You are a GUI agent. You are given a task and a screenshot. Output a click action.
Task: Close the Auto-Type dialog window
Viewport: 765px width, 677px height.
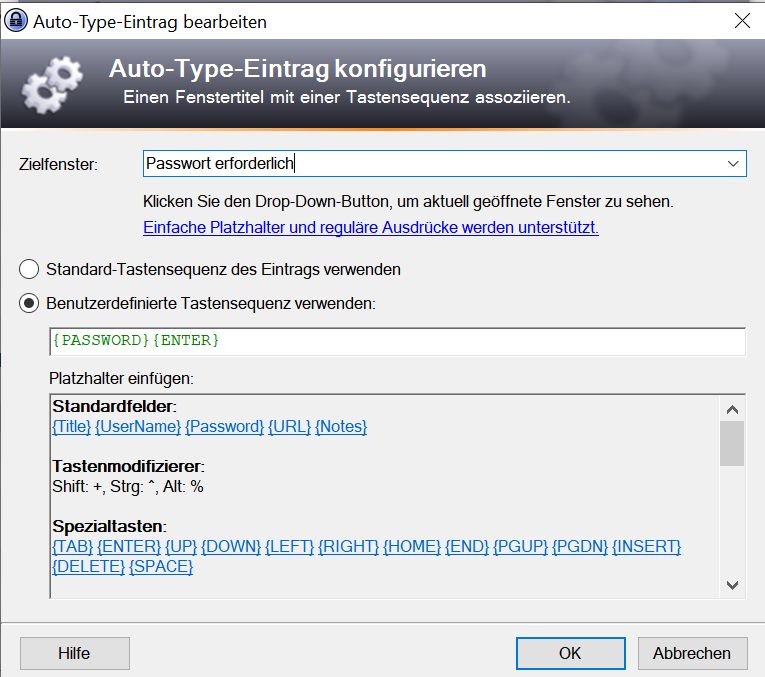[741, 20]
